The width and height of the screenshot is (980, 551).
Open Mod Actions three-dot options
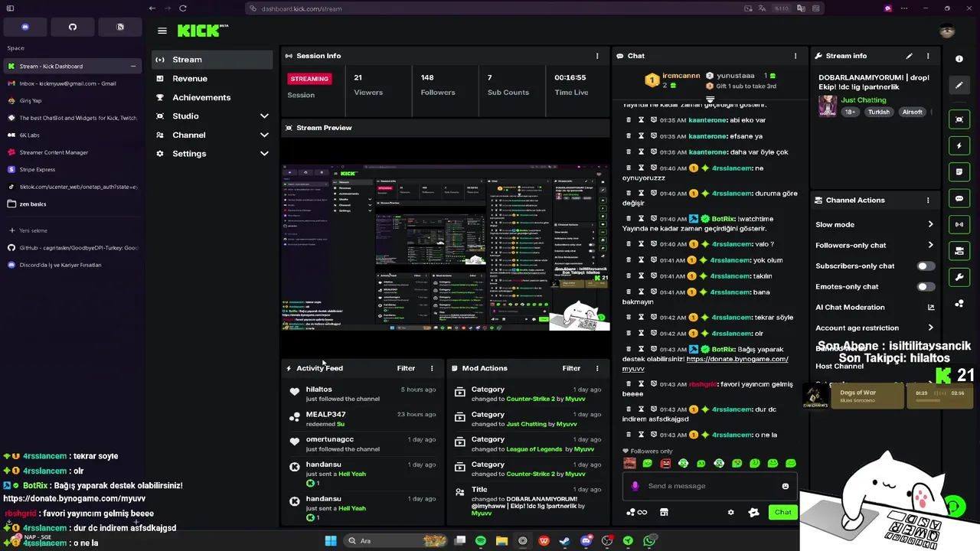[x=597, y=368]
